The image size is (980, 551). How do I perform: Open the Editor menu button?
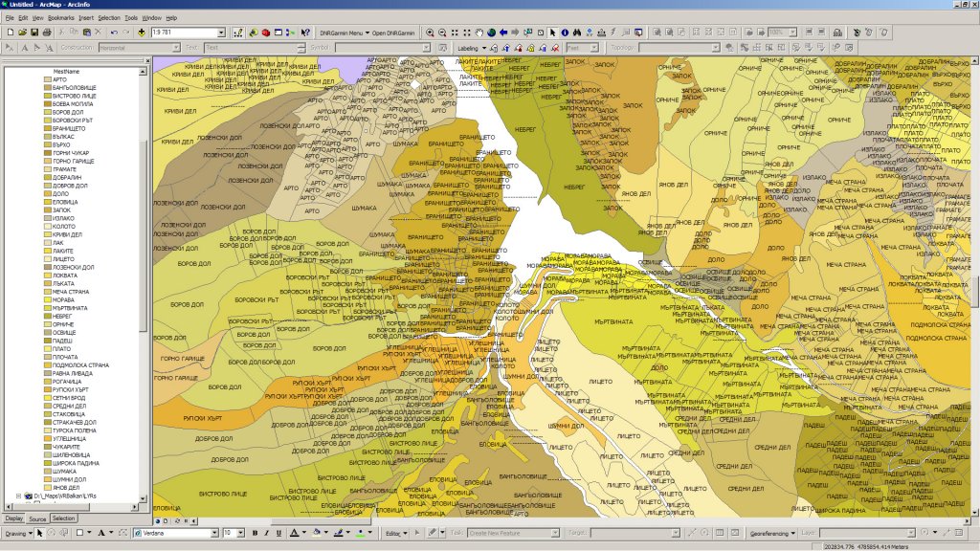395,533
